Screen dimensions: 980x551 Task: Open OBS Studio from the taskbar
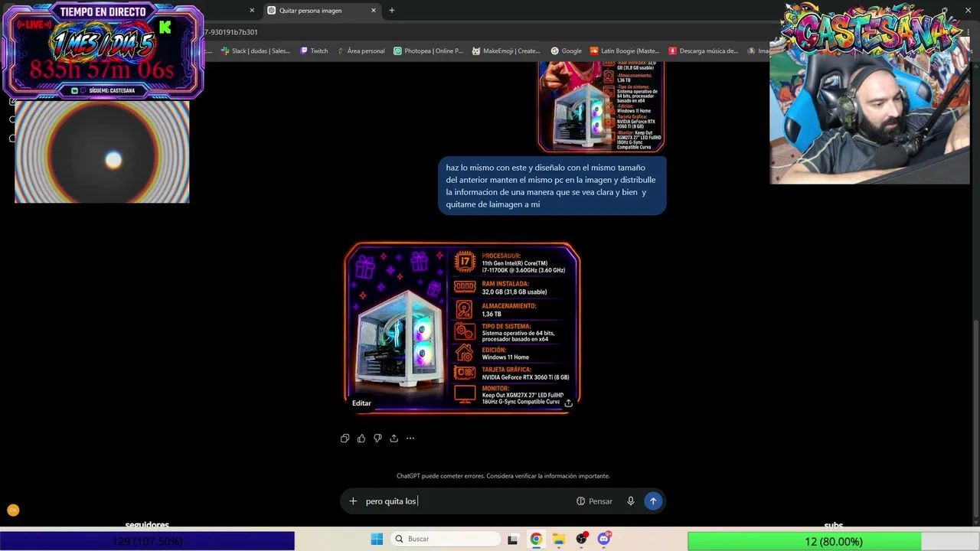click(582, 539)
